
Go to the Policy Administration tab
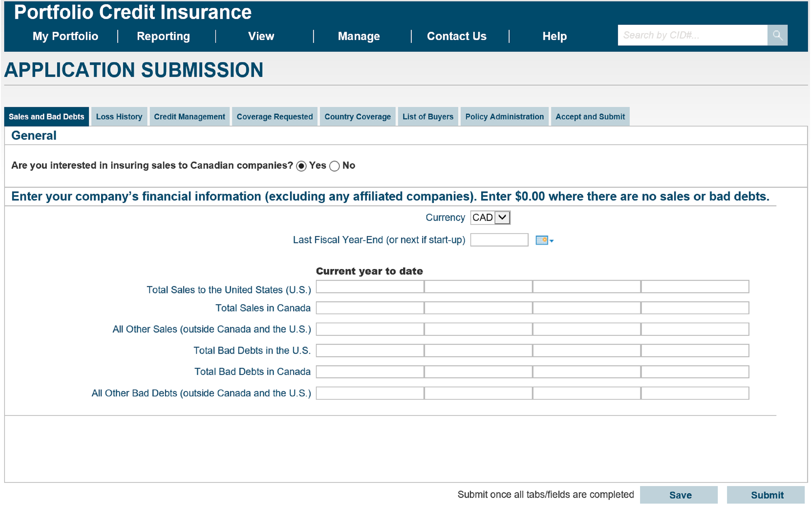click(504, 116)
